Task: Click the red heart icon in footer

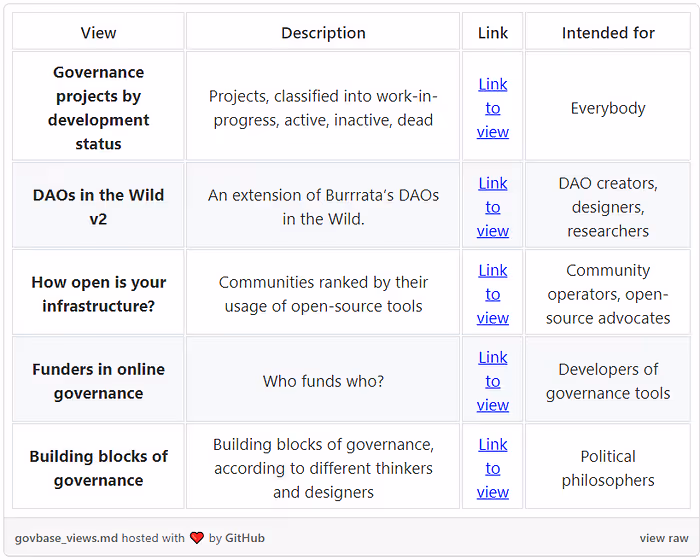Action: 197,538
